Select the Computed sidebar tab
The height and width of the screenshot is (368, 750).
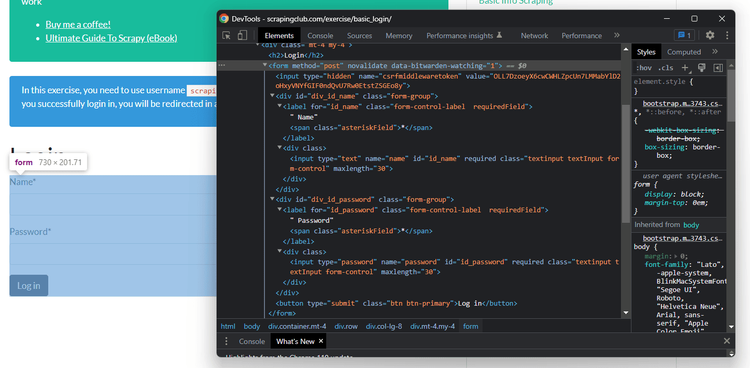point(684,52)
